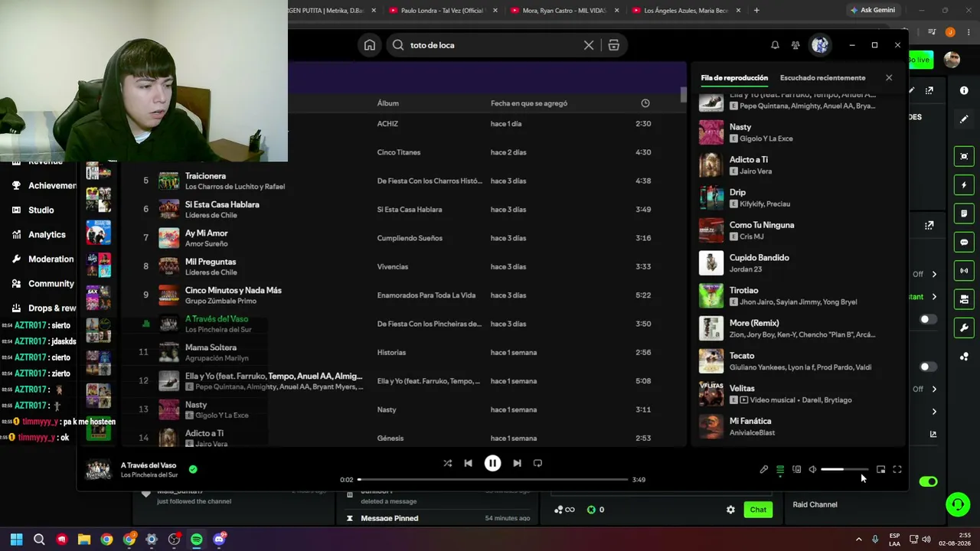Viewport: 980px width, 551px height.
Task: Open a new browser tab
Action: (756, 10)
